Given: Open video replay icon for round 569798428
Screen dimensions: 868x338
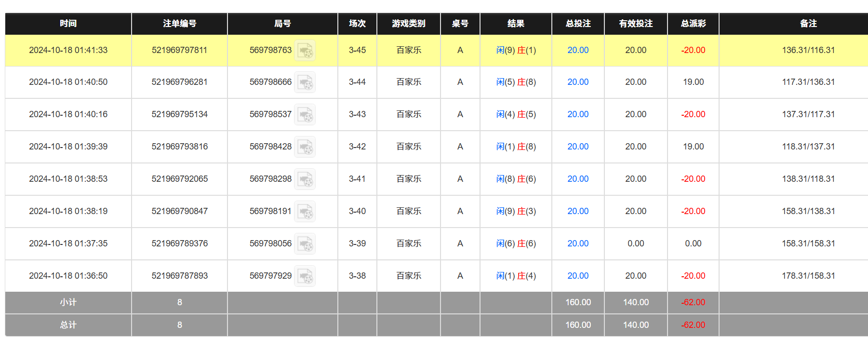Looking at the screenshot, I should pyautogui.click(x=305, y=147).
